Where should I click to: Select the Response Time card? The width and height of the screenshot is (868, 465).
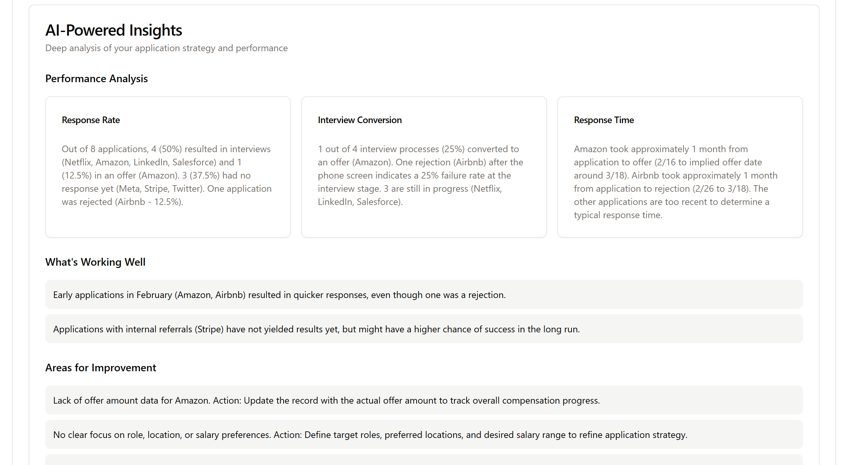pos(680,167)
